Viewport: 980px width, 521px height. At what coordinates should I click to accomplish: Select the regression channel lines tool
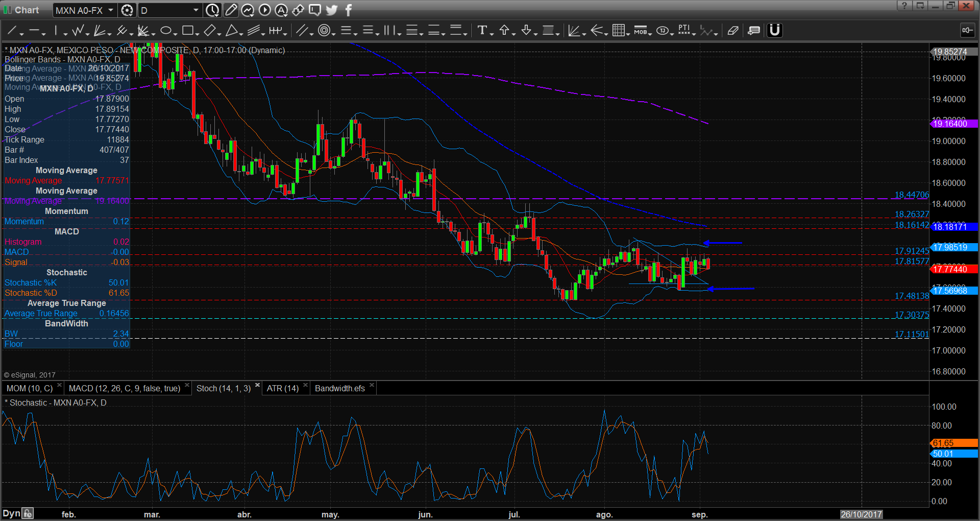click(254, 31)
